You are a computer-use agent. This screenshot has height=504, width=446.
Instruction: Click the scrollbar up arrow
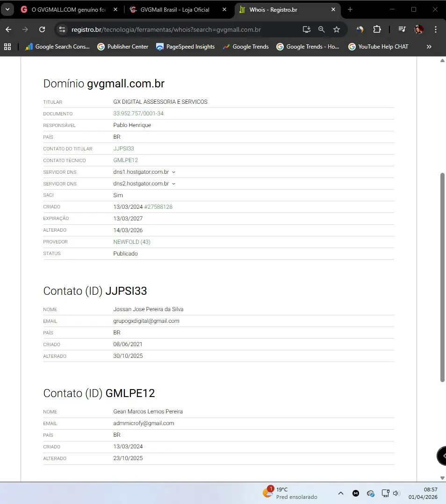[x=442, y=60]
